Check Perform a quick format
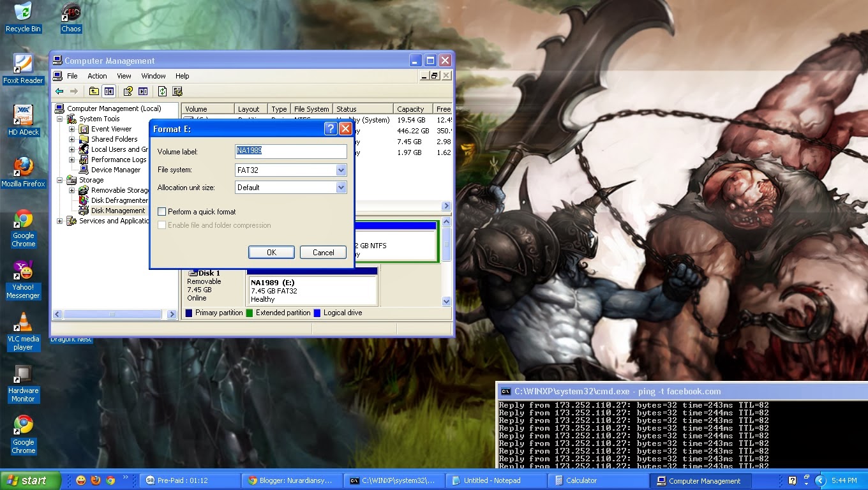The image size is (868, 490). pos(161,212)
